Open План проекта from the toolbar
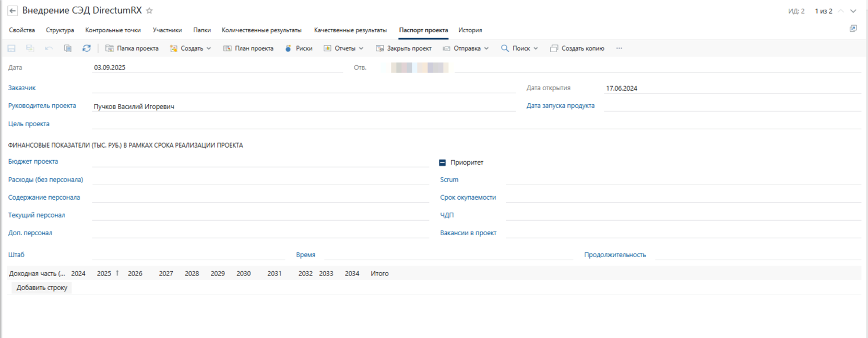This screenshot has height=338, width=868. tap(248, 49)
